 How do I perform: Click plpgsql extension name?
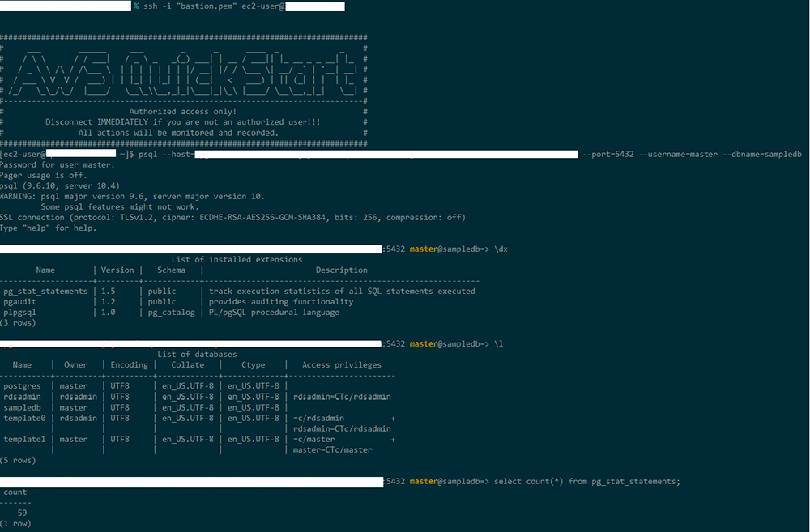19,313
